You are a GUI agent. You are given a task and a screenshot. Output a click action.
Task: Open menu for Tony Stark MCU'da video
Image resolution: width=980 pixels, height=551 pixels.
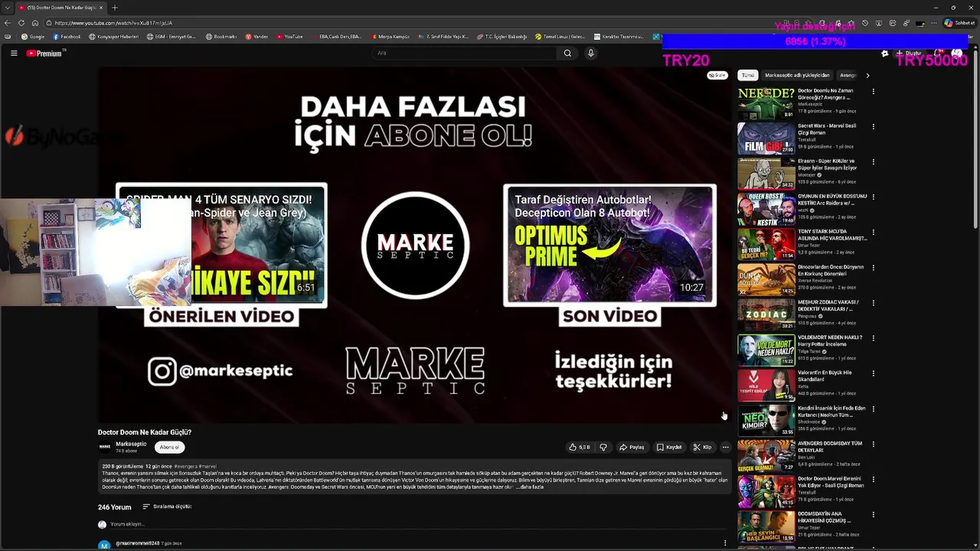point(873,233)
